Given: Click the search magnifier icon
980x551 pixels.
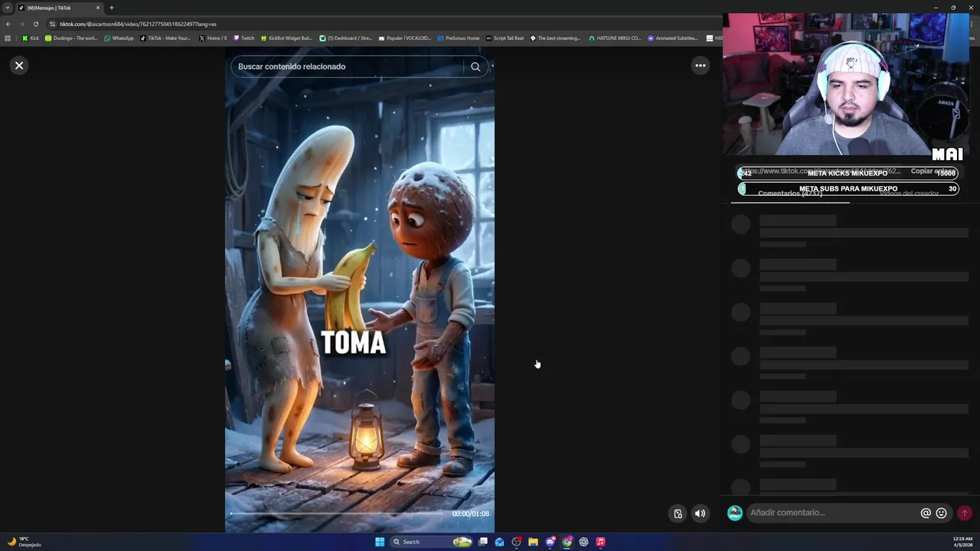Looking at the screenshot, I should (x=475, y=67).
